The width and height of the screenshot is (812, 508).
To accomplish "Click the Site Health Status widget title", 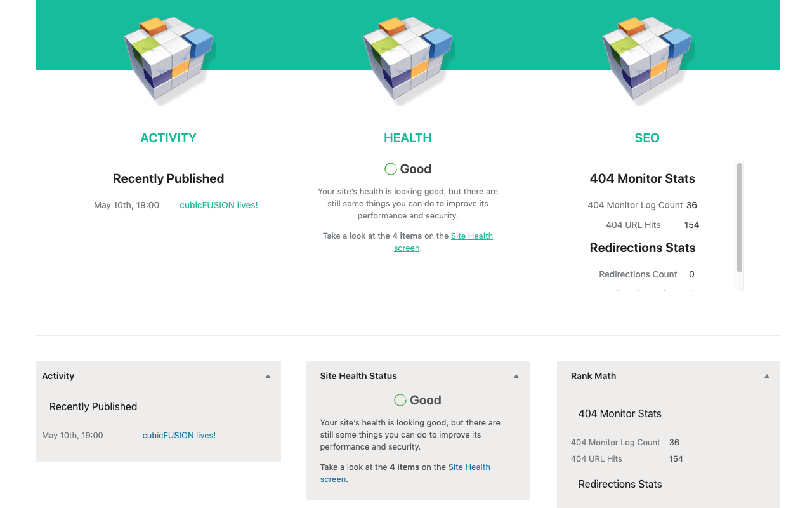I will (358, 376).
